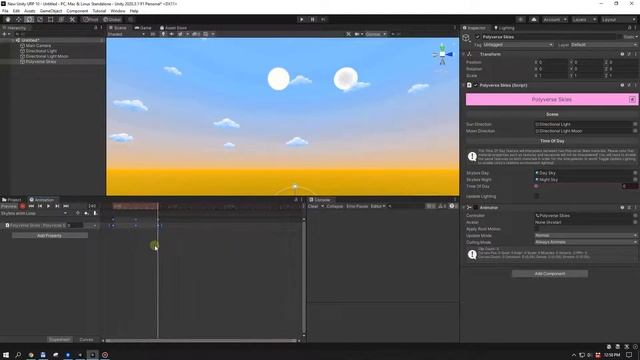Pick object for Moon Direction field
This screenshot has width=640, height=360.
(x=635, y=131)
